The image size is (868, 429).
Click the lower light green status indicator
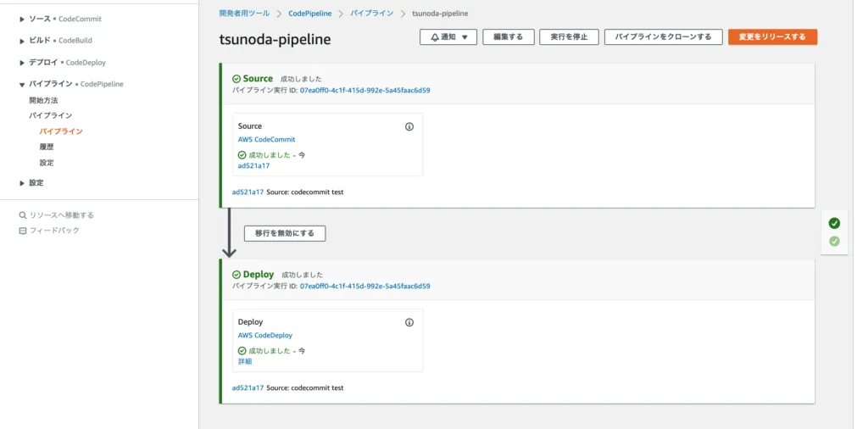[x=834, y=242]
